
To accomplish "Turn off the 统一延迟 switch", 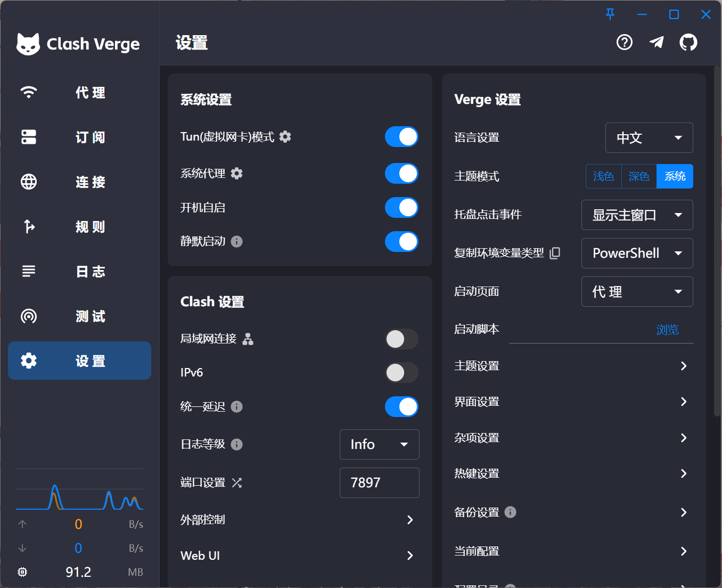I will pyautogui.click(x=401, y=407).
